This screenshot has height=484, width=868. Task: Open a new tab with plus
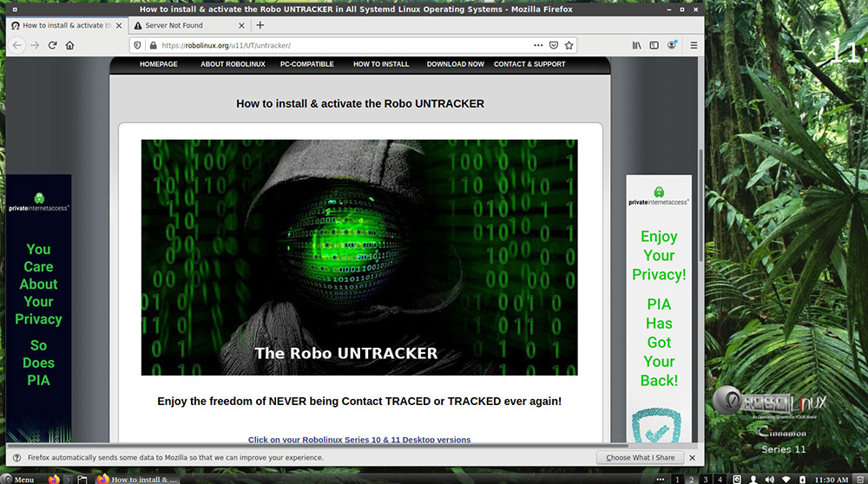tap(260, 25)
